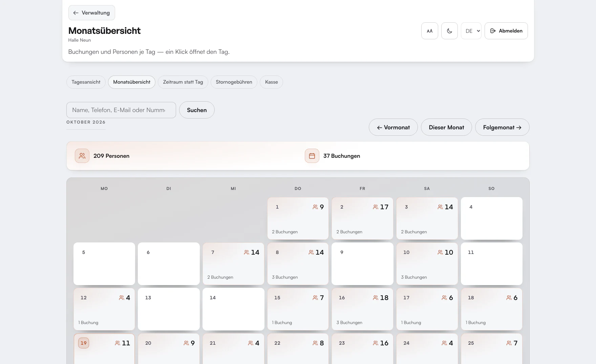Click the persons icon on day 12
The image size is (596, 364).
tap(122, 298)
